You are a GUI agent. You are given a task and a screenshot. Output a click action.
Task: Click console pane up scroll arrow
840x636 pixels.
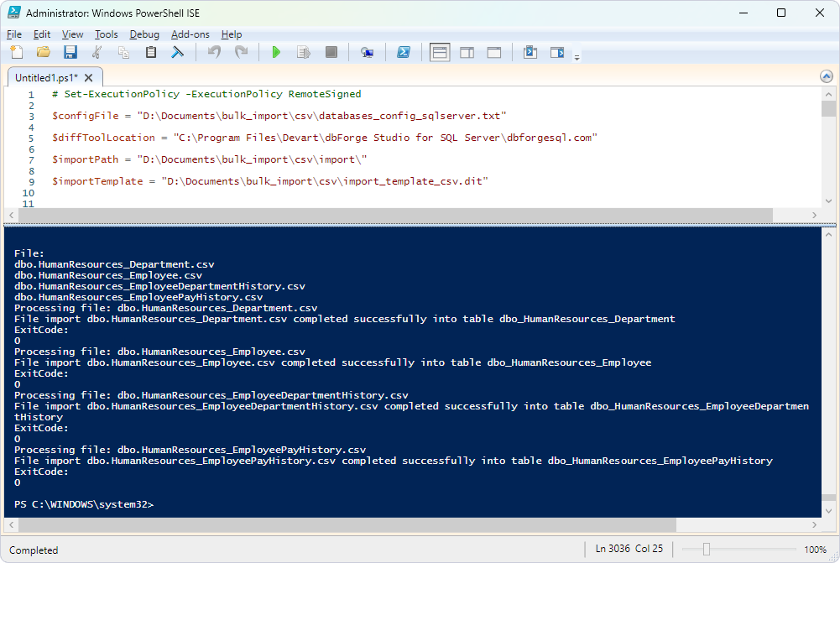[x=829, y=234]
